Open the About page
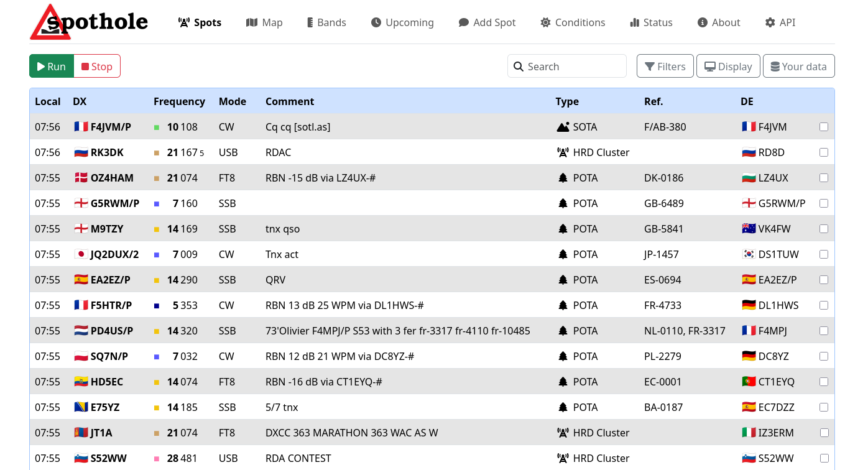The image size is (868, 470). coord(719,22)
